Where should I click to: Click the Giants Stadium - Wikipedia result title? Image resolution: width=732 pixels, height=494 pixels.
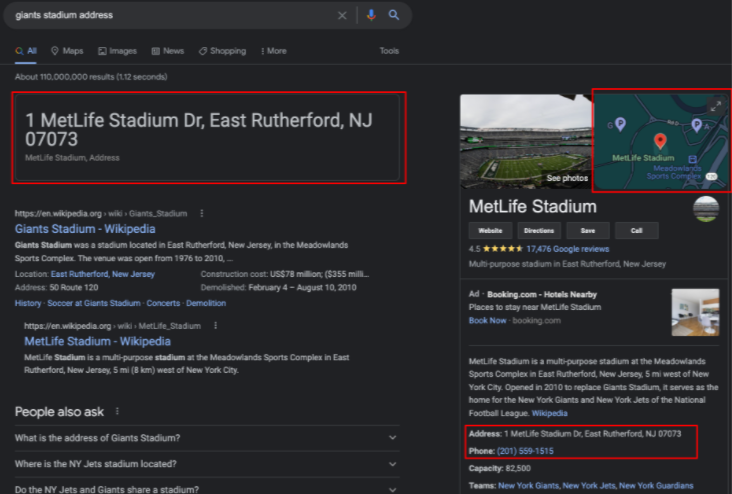(85, 228)
